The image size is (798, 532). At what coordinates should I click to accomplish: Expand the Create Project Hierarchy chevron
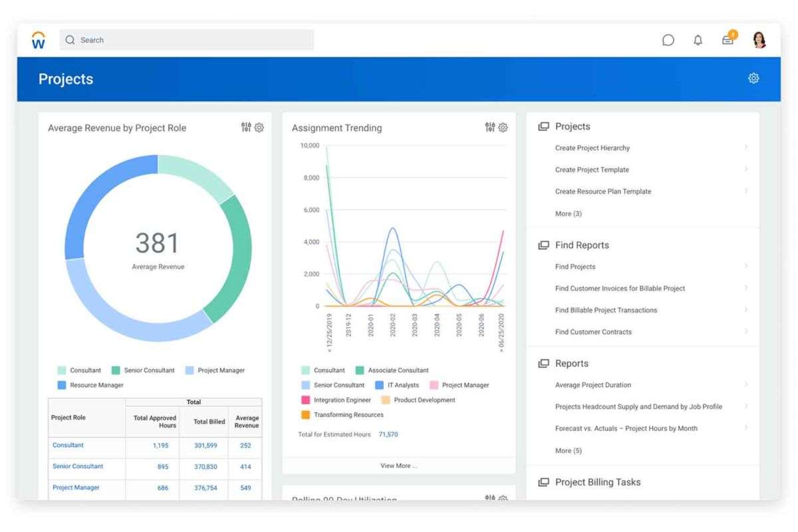tap(746, 148)
